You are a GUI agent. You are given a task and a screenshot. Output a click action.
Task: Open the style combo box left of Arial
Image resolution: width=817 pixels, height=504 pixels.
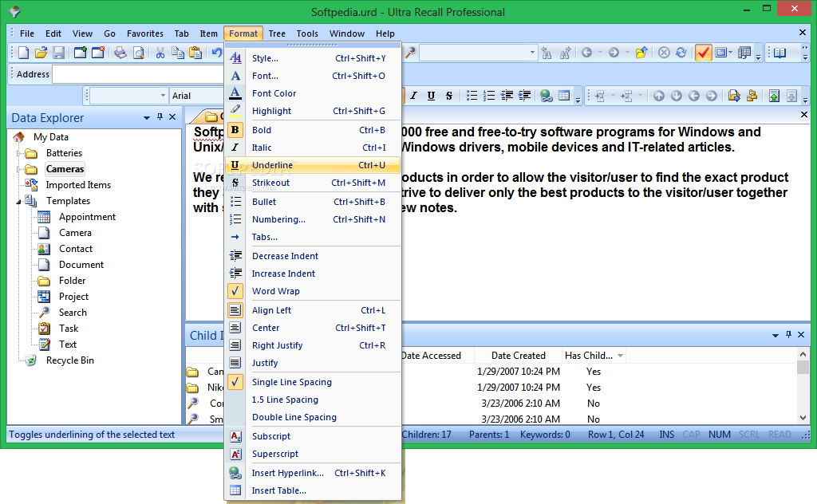[x=128, y=96]
